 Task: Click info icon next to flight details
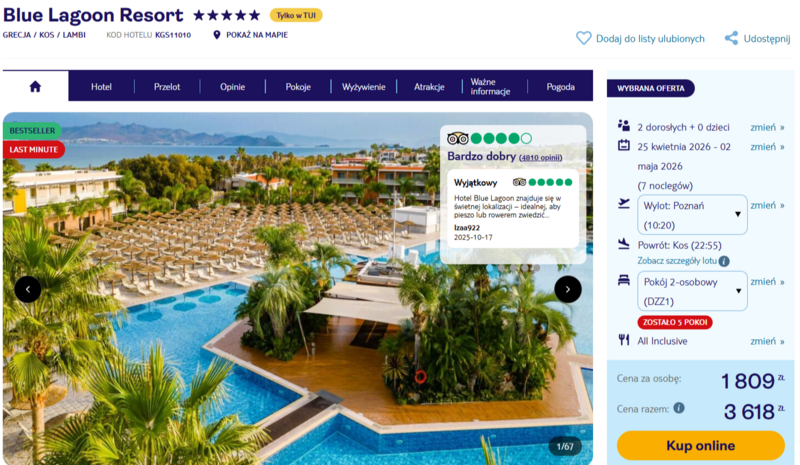tap(724, 261)
